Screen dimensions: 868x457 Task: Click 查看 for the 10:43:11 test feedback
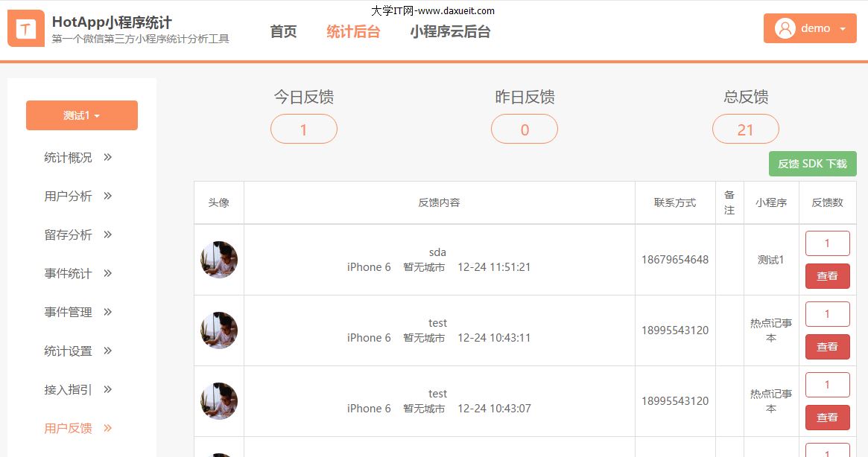click(x=827, y=347)
